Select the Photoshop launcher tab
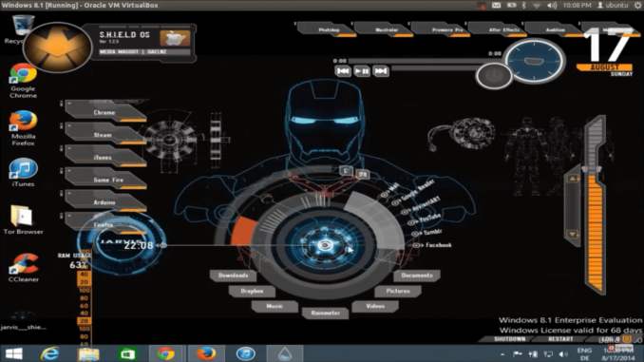This screenshot has width=644, height=362. pyautogui.click(x=328, y=29)
